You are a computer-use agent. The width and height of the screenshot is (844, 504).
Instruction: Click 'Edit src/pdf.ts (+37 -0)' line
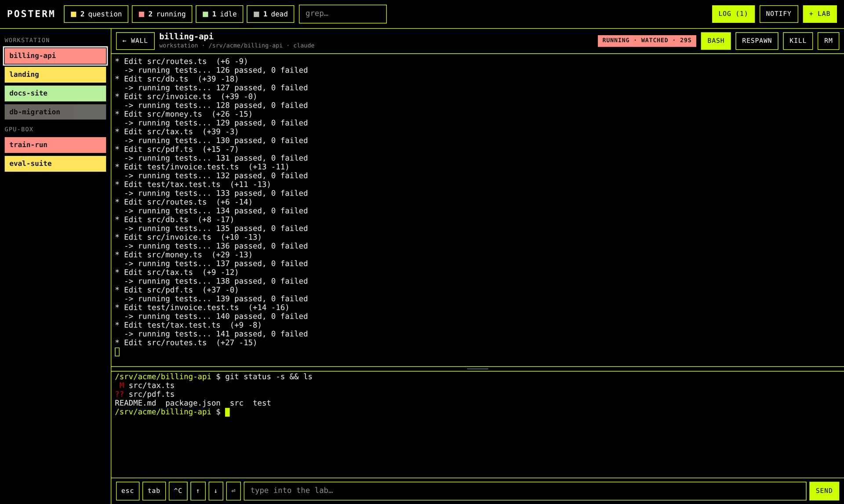(x=177, y=290)
